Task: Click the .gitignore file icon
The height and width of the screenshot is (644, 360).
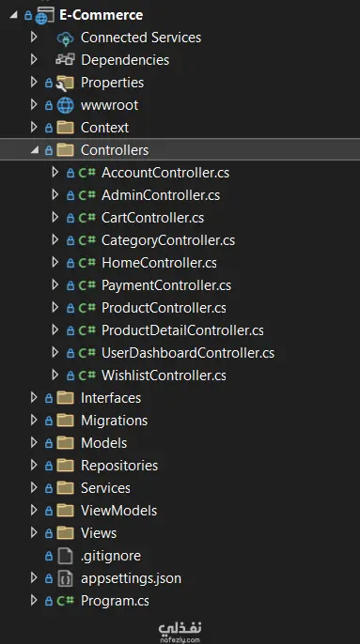Action: (65, 556)
